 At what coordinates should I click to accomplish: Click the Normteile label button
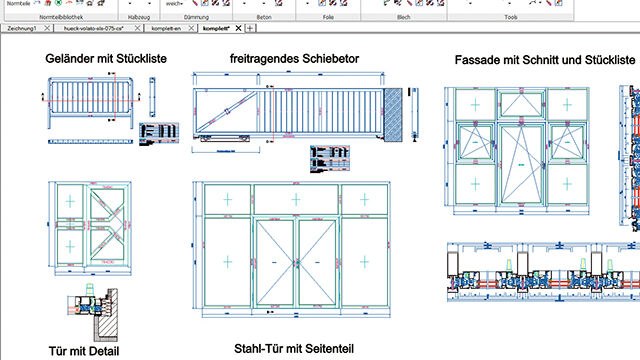pos(18,3)
